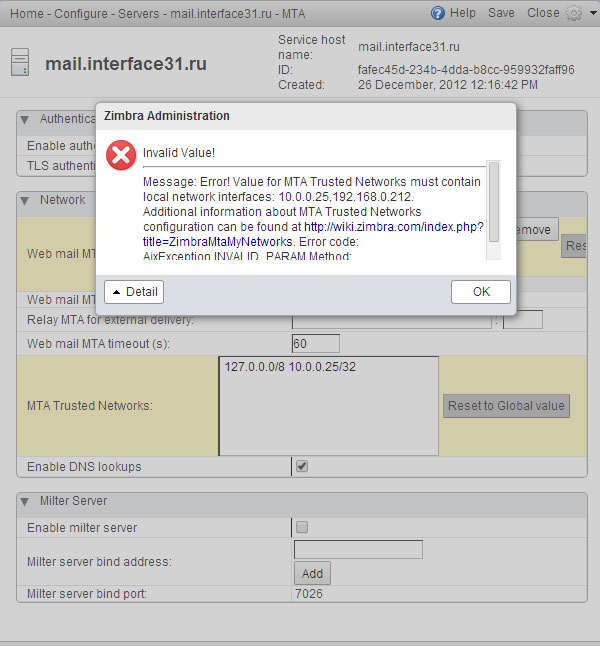Enable the milter server checkbox
Image resolution: width=600 pixels, height=646 pixels.
(302, 527)
